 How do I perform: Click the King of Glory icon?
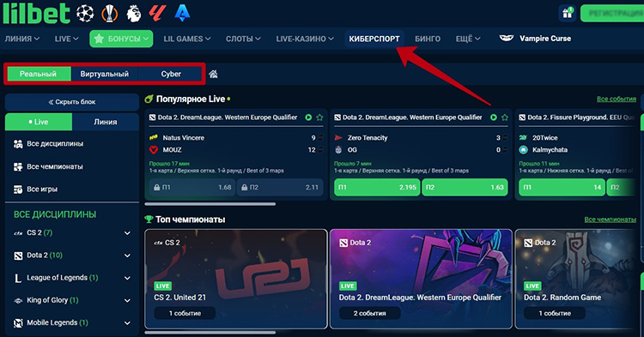click(x=18, y=300)
